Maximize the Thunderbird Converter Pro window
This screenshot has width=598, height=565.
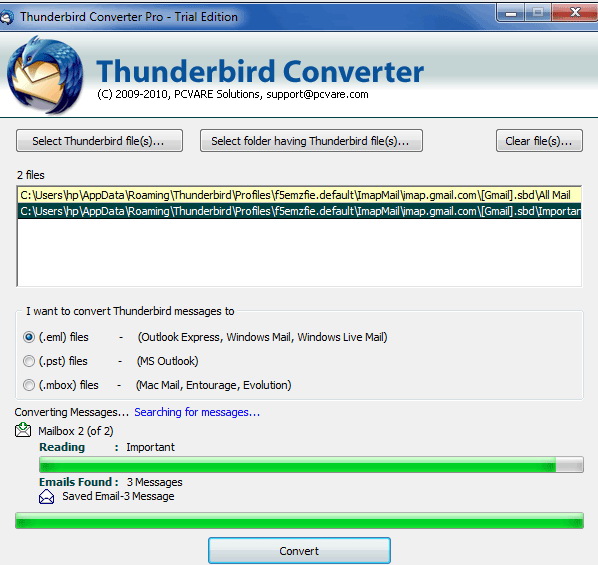coord(538,13)
